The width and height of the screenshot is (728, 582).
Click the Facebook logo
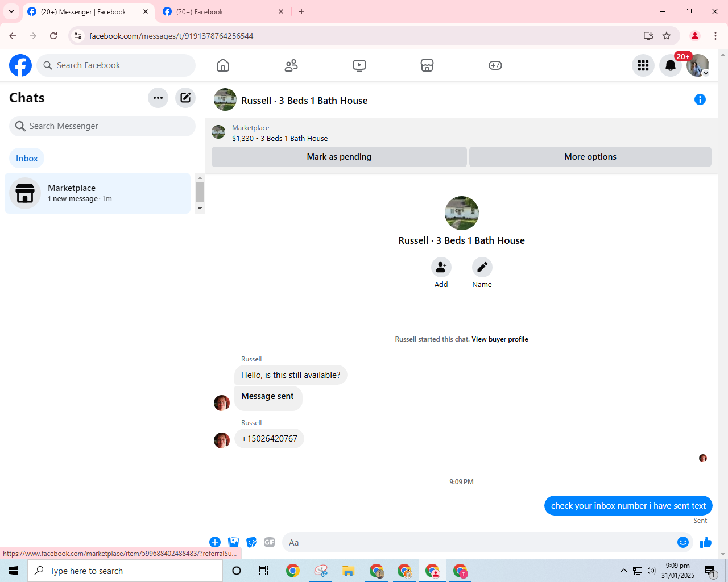(x=20, y=65)
